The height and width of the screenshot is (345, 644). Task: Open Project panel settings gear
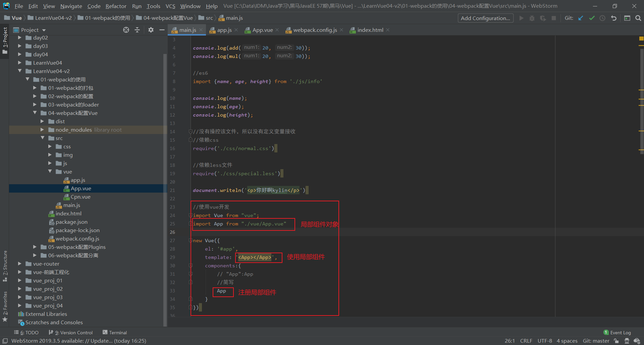click(x=151, y=30)
